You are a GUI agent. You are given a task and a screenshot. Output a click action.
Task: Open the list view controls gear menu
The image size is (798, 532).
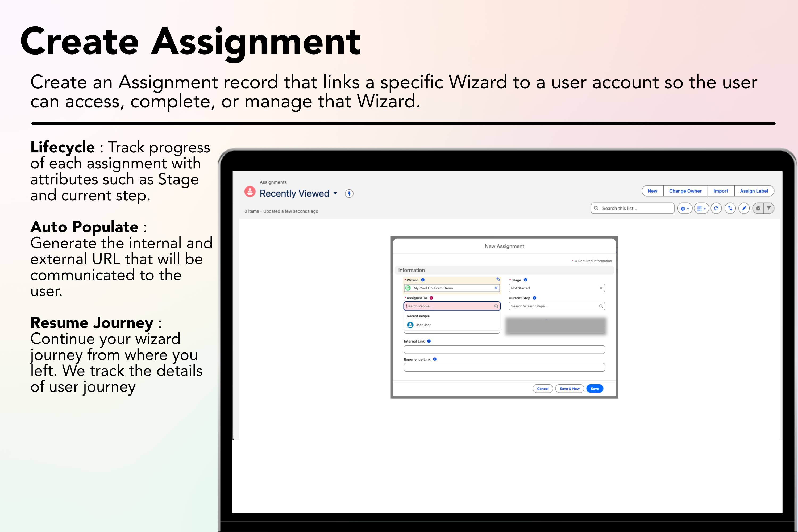pyautogui.click(x=685, y=208)
